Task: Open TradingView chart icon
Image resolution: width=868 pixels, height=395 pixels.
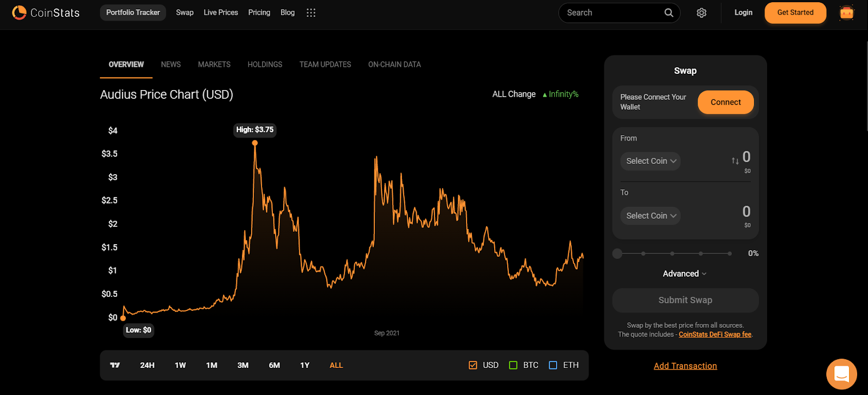Action: pos(115,365)
